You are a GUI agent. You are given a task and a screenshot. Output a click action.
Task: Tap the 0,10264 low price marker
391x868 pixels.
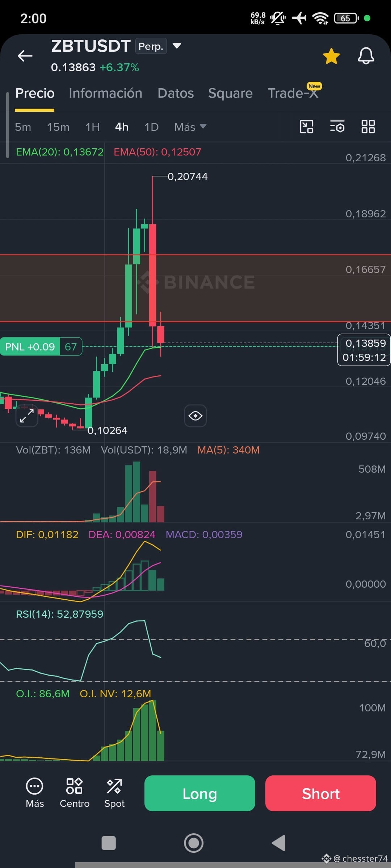pyautogui.click(x=107, y=430)
